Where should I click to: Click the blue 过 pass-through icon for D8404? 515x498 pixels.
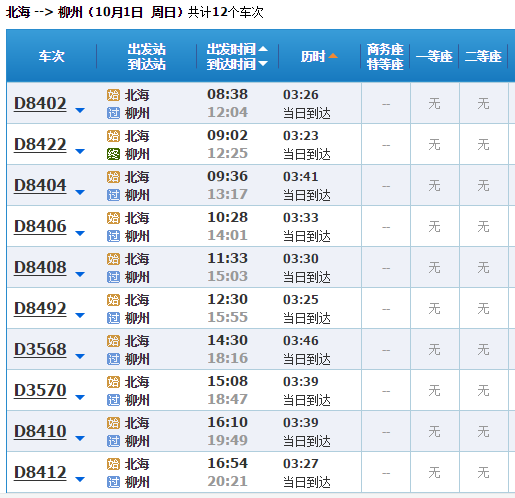point(113,195)
